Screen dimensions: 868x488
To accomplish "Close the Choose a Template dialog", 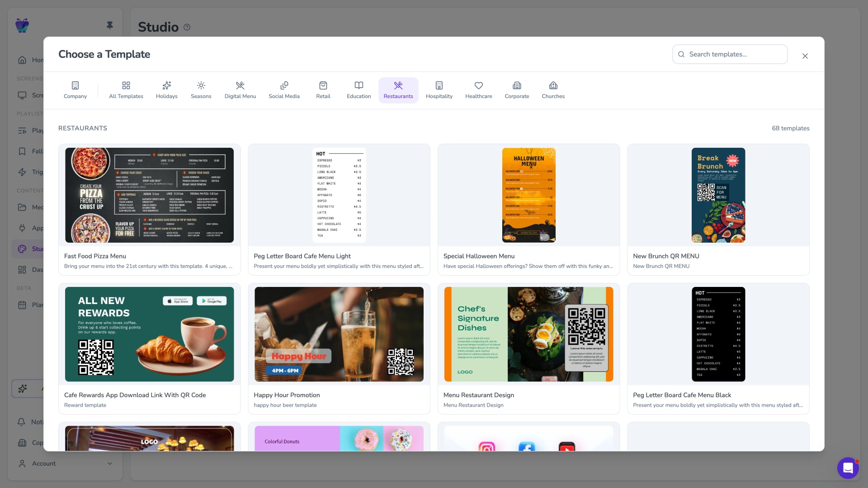I will (x=805, y=56).
